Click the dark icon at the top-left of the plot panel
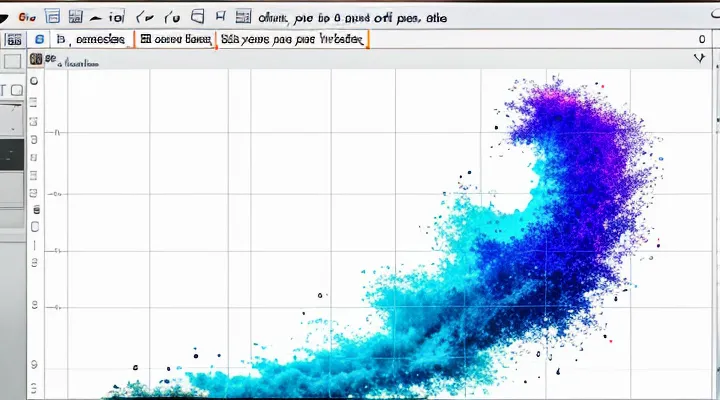This screenshot has width=720, height=400. pyautogui.click(x=36, y=59)
